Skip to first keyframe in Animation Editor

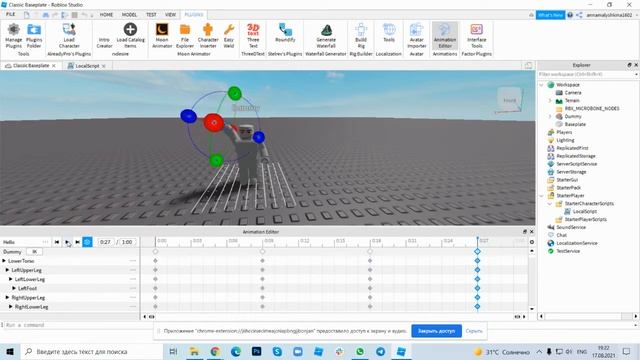[x=57, y=242]
